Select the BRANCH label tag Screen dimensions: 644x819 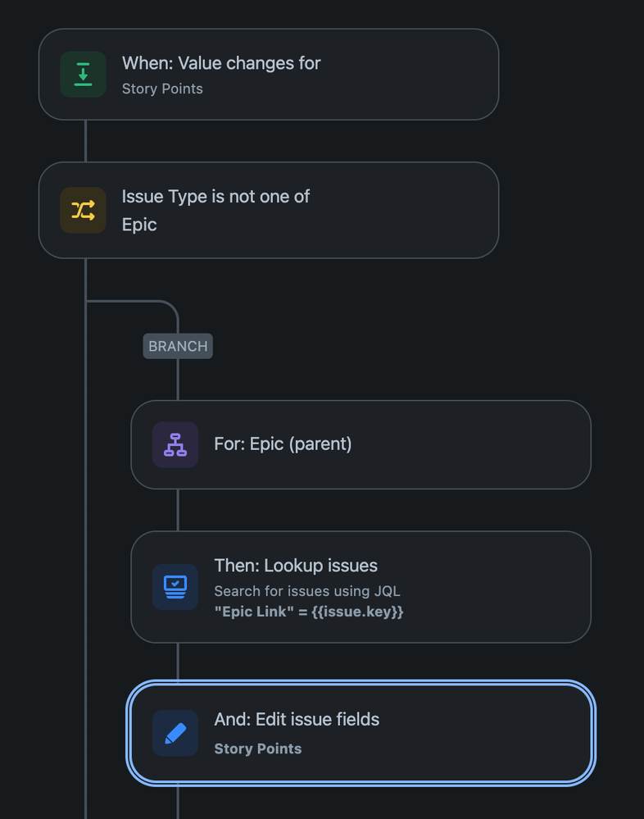coord(178,346)
